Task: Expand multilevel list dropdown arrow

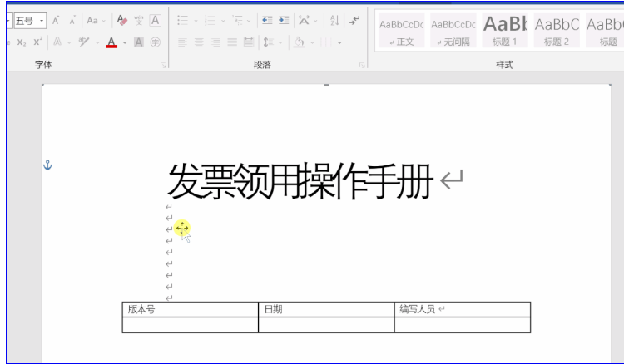Action: pos(249,21)
